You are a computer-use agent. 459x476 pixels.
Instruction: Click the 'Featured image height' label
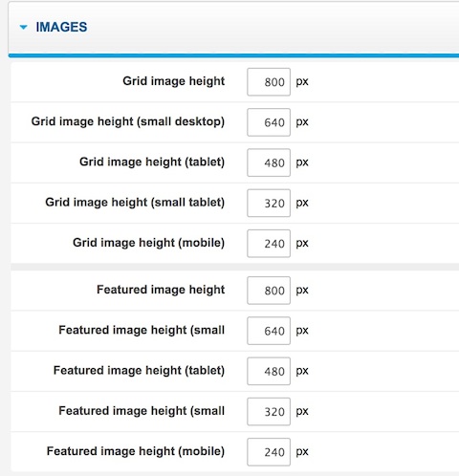(x=161, y=290)
